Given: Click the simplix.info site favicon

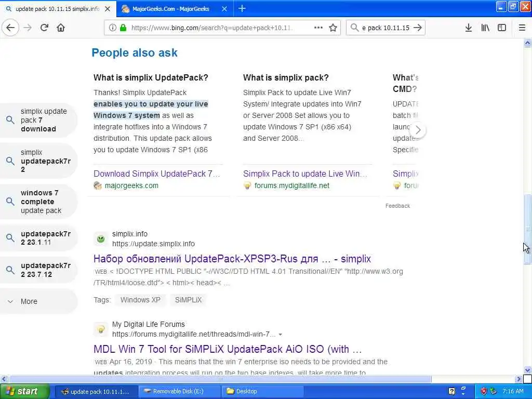Looking at the screenshot, I should click(x=101, y=239).
